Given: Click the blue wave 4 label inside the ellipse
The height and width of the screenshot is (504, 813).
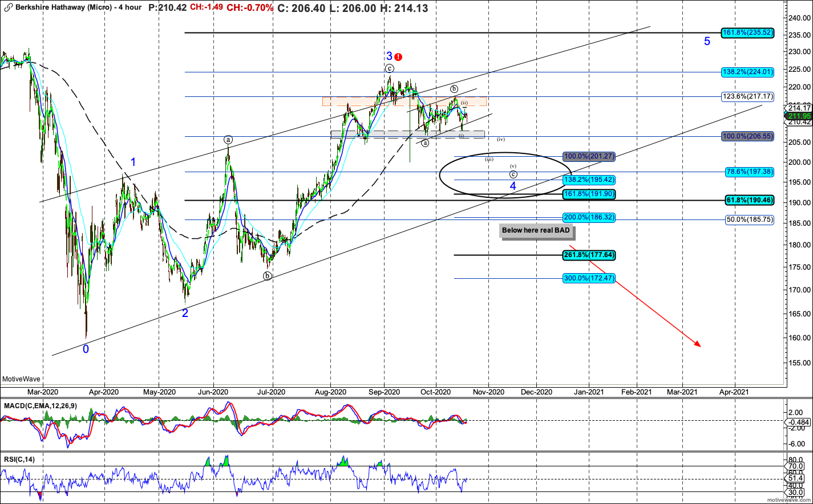Looking at the screenshot, I should pos(513,186).
